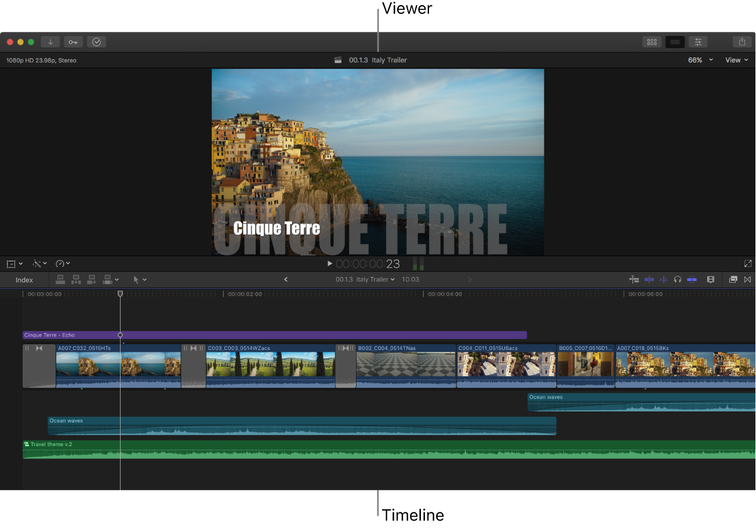Open the Import media window
Screen dimensions: 756x532
[50, 42]
